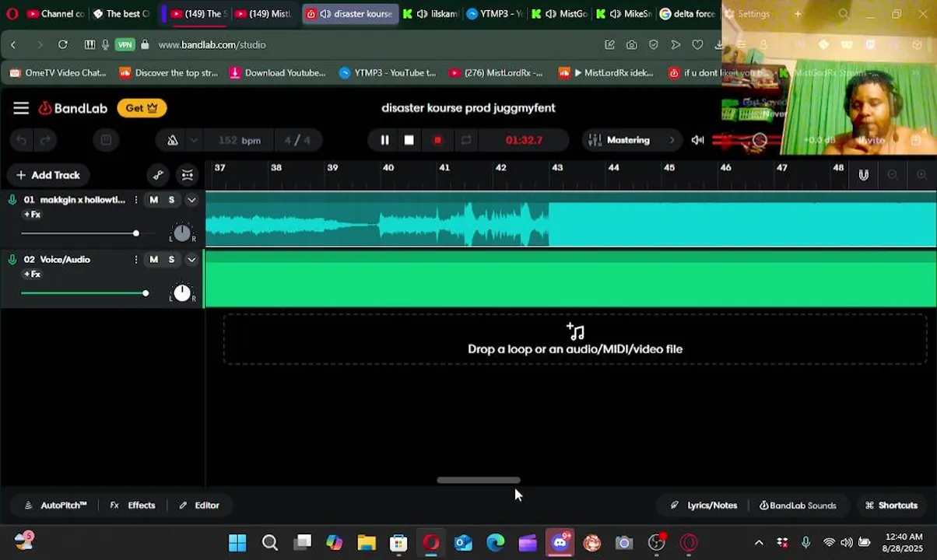Screen dimensions: 937x560
Task: Open the OmeTV Video Chat bookmark
Action: (58, 73)
